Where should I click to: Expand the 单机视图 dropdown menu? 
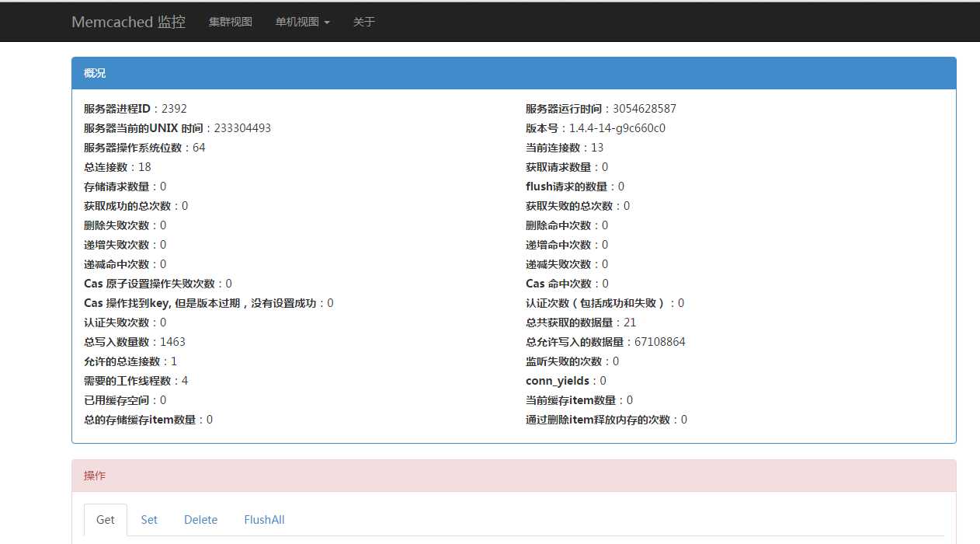coord(303,22)
